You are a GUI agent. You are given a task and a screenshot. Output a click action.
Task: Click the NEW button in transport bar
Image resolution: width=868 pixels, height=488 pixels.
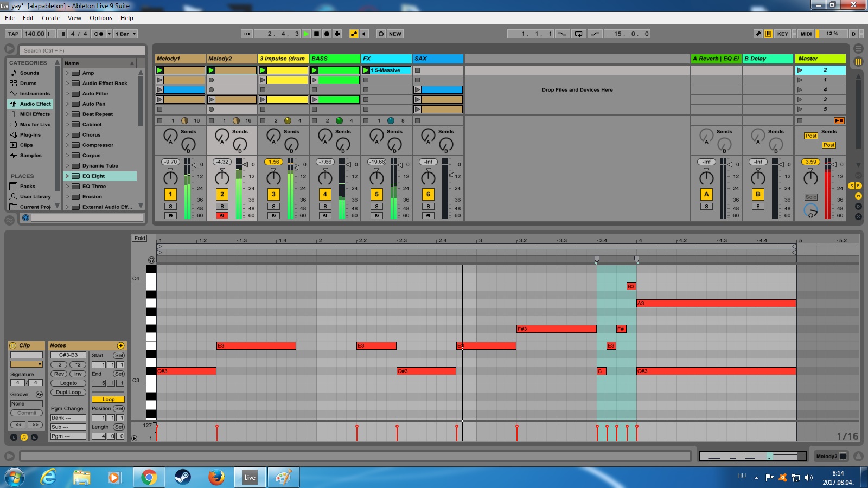click(395, 34)
